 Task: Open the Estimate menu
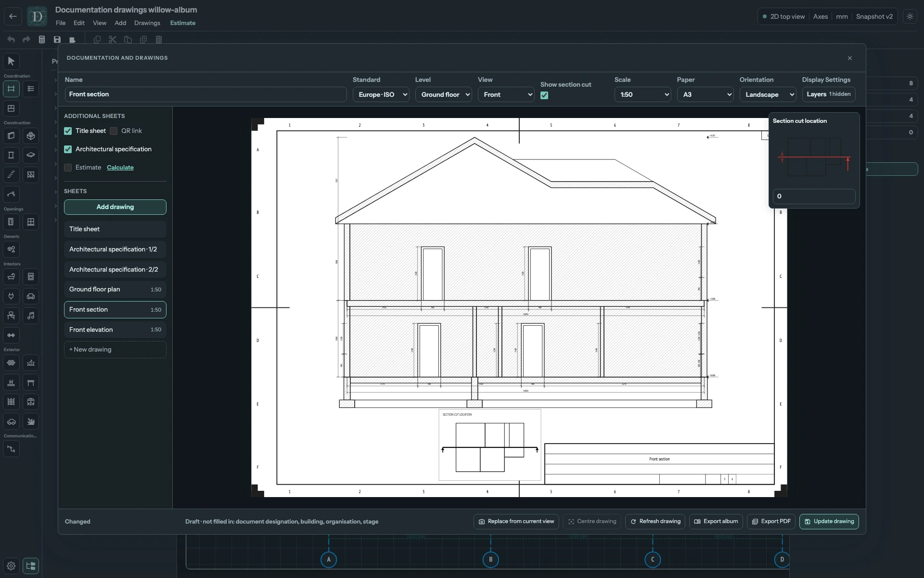tap(183, 23)
